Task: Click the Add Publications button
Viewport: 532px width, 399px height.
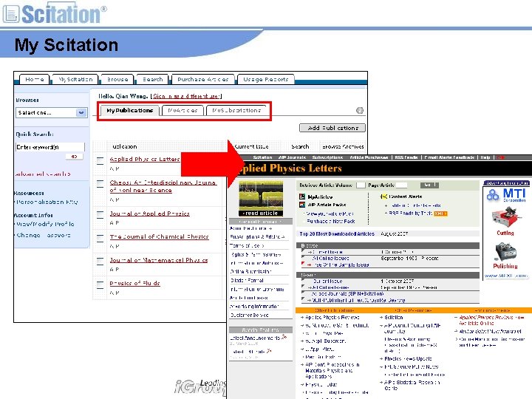Action: (332, 128)
